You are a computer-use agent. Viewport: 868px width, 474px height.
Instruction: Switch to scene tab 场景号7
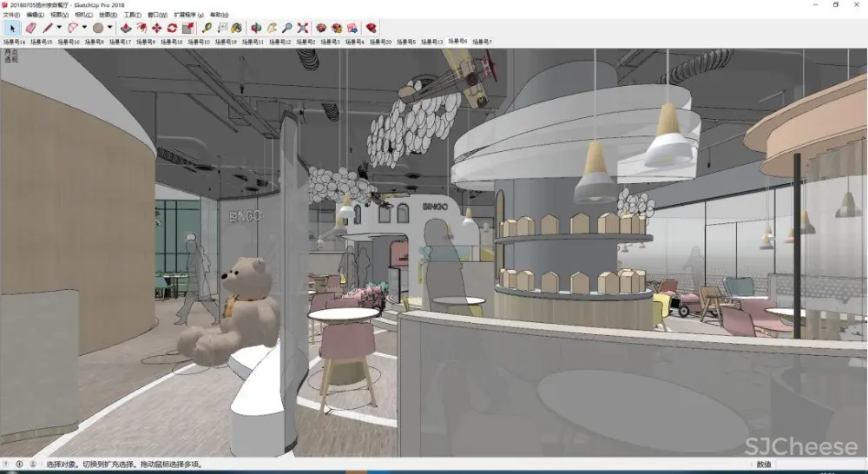[x=482, y=42]
